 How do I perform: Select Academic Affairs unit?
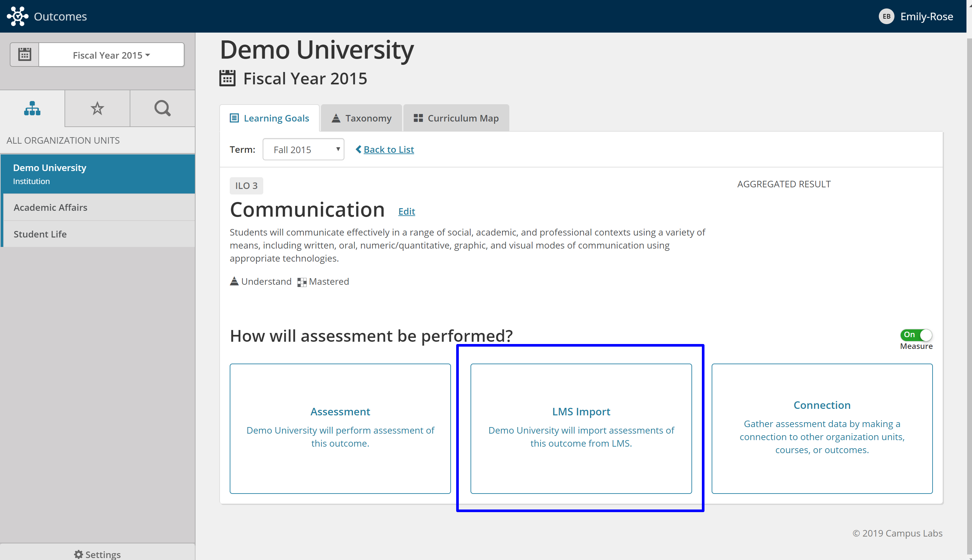99,207
